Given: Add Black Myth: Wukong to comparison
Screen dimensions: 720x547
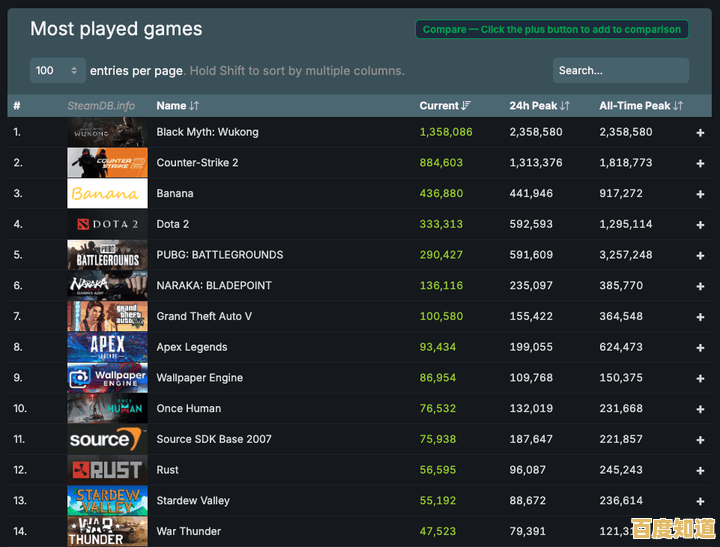Looking at the screenshot, I should click(700, 133).
